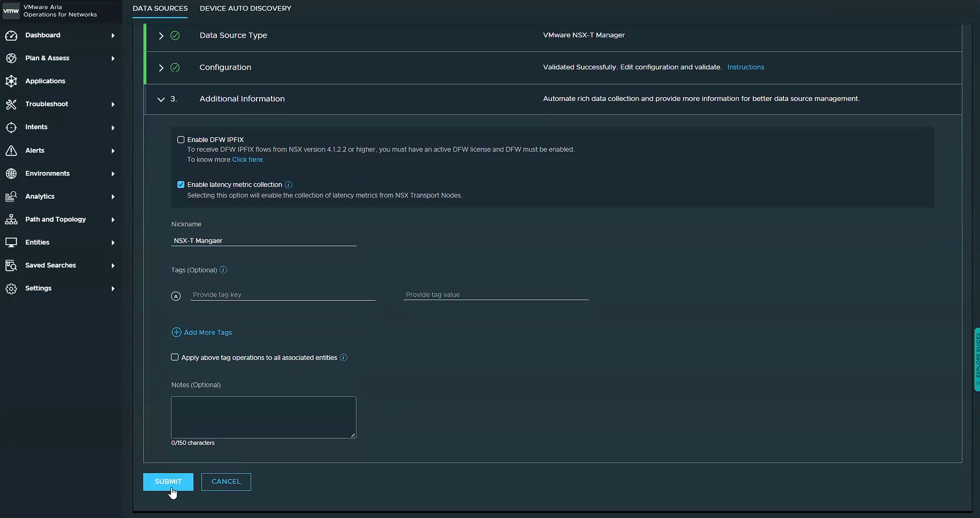The image size is (980, 518).
Task: Click the circled A tag icon
Action: click(x=176, y=296)
